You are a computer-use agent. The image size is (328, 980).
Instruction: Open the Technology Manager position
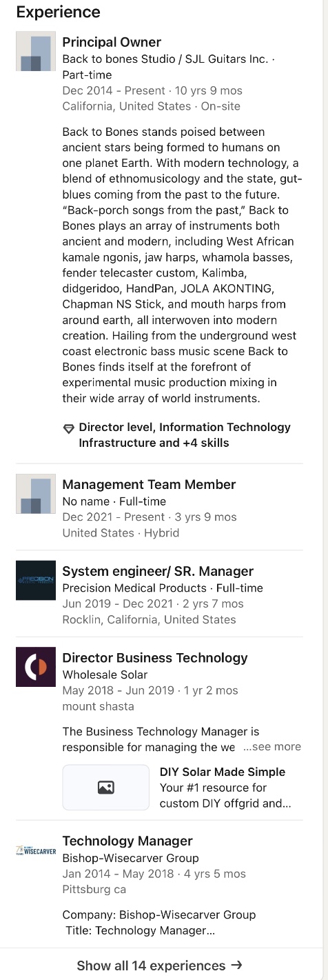(127, 841)
